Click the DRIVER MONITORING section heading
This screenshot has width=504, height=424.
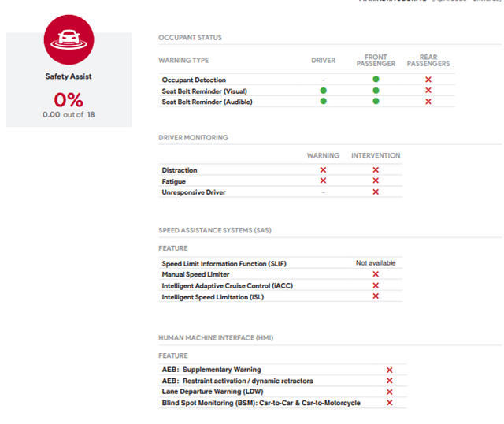tap(193, 138)
